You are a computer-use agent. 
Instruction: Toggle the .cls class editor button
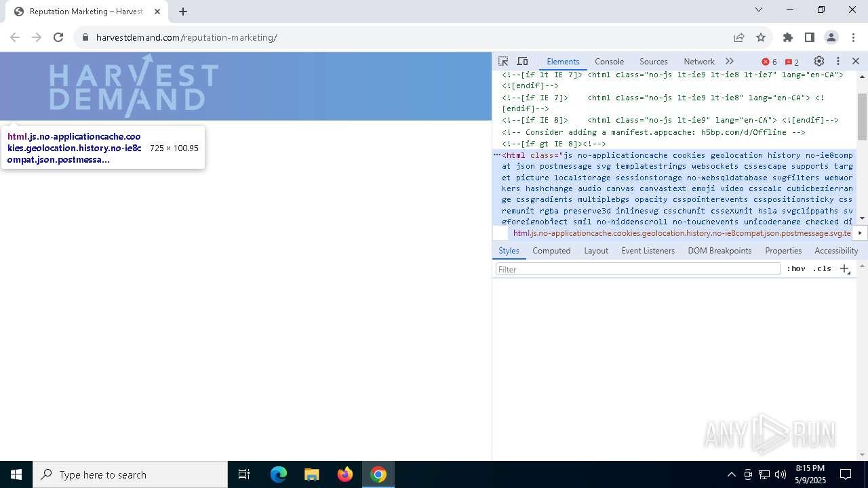point(822,269)
